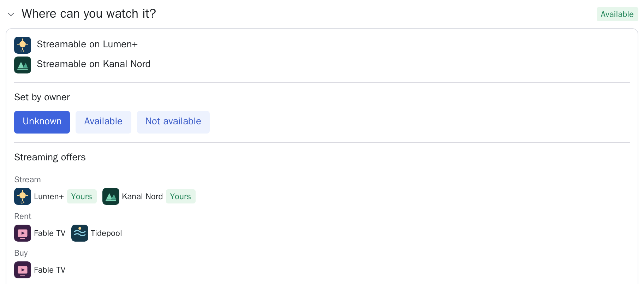Choose Not available under Set by owner
The height and width of the screenshot is (284, 644).
173,122
